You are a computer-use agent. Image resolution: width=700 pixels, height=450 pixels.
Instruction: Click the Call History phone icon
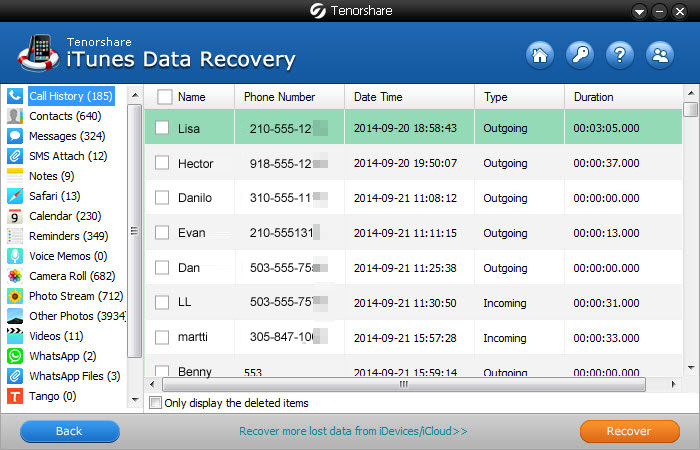15,96
